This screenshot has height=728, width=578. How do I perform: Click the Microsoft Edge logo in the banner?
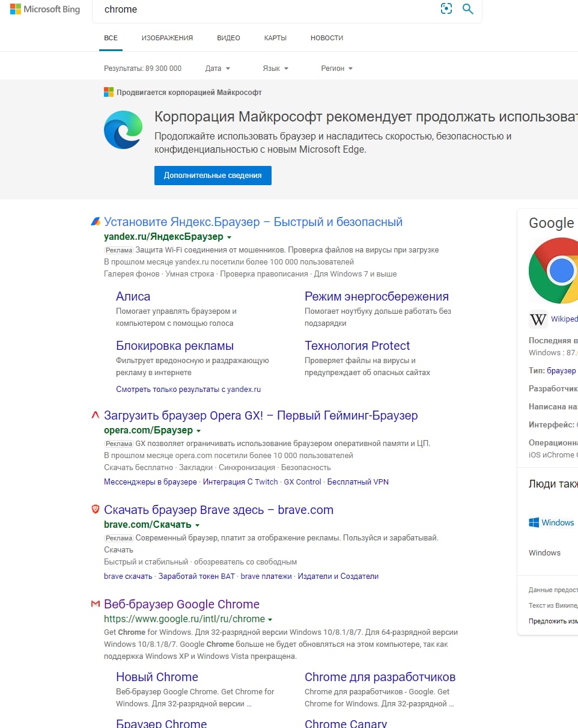[x=123, y=130]
